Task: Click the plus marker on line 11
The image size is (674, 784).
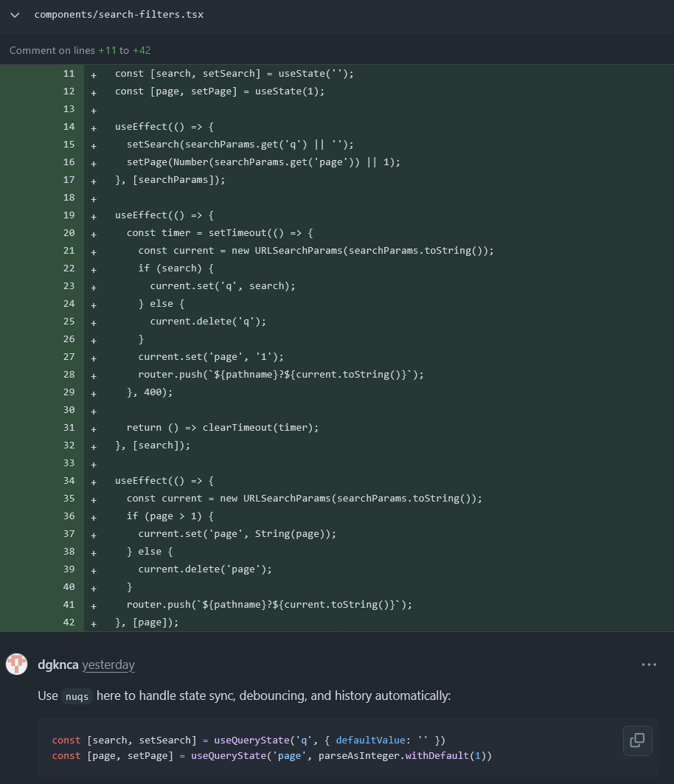Action: coord(94,75)
